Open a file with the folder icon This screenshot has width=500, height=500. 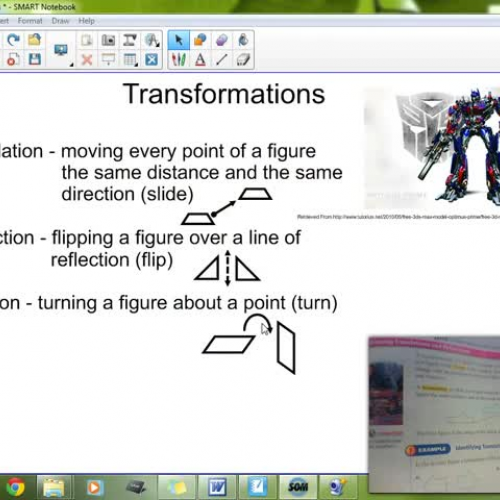click(34, 40)
